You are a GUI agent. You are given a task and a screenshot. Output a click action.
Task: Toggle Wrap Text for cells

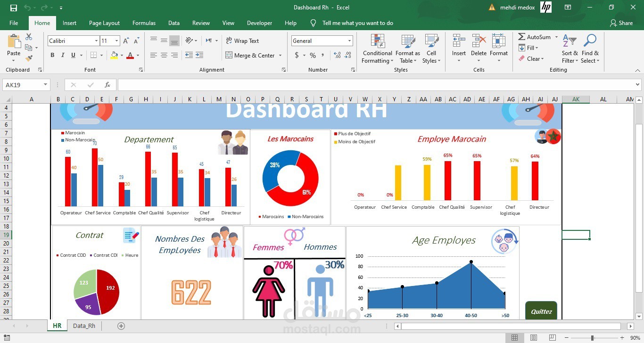click(242, 41)
